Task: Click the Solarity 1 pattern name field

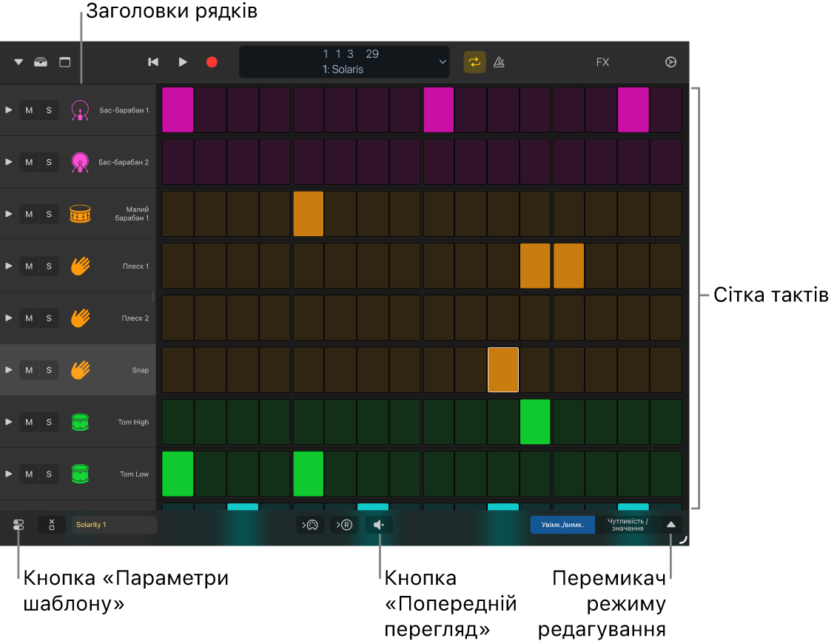Action: pos(114,525)
